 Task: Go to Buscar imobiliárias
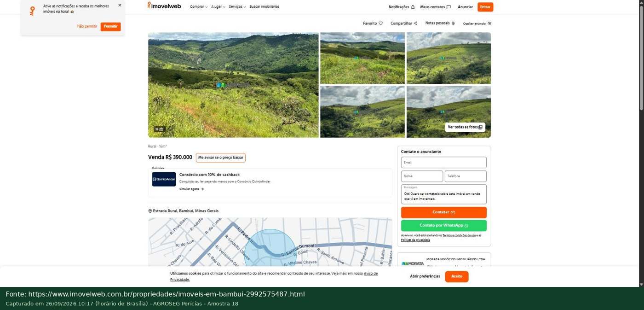(x=264, y=7)
